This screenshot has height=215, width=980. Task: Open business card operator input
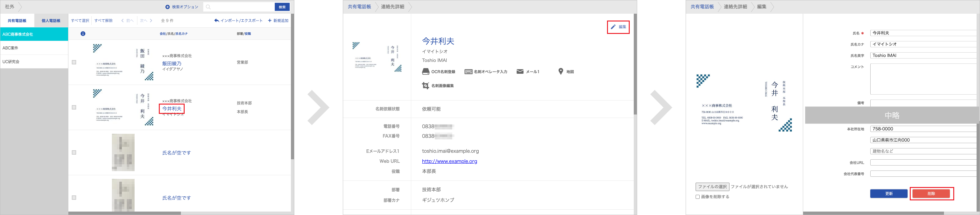point(468,72)
